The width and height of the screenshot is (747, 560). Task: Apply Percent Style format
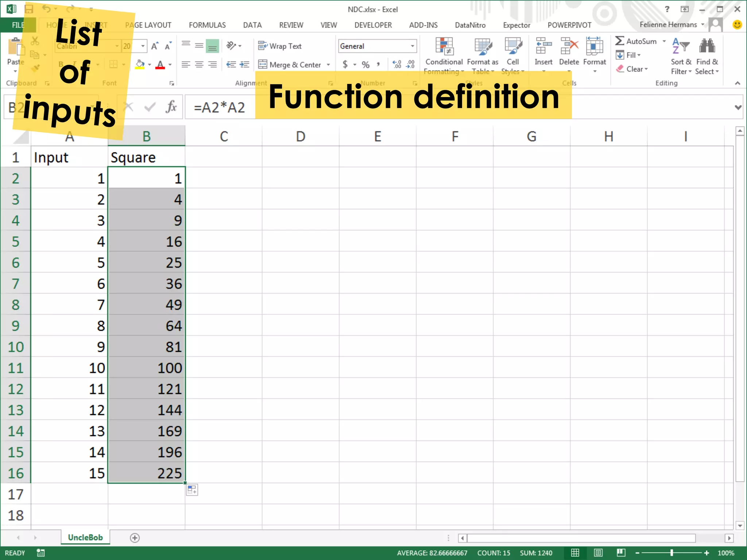(365, 65)
